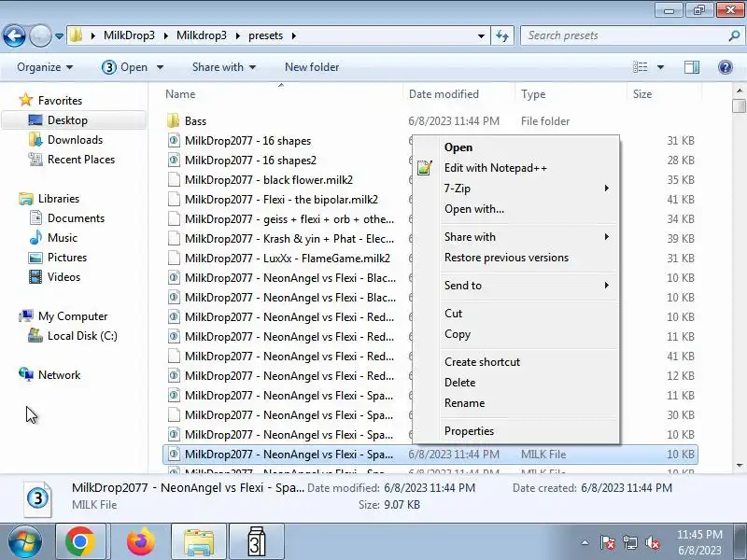
Task: Click the Back navigation arrow
Action: pos(14,35)
